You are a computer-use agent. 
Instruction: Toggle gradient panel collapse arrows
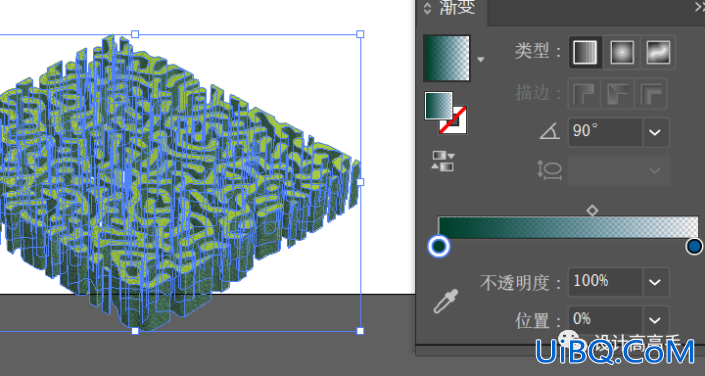[x=428, y=8]
